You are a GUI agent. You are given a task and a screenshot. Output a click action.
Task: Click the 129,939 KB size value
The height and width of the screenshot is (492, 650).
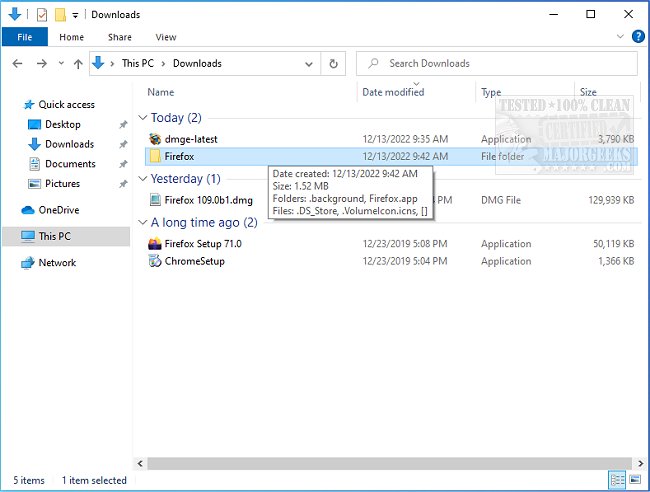click(x=611, y=200)
